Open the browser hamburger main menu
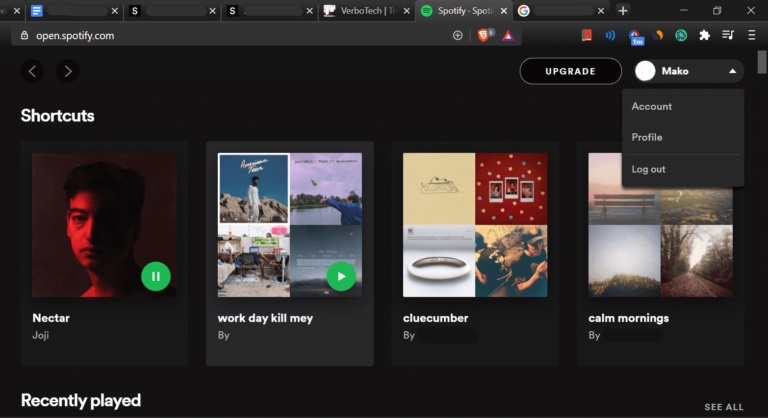 751,35
